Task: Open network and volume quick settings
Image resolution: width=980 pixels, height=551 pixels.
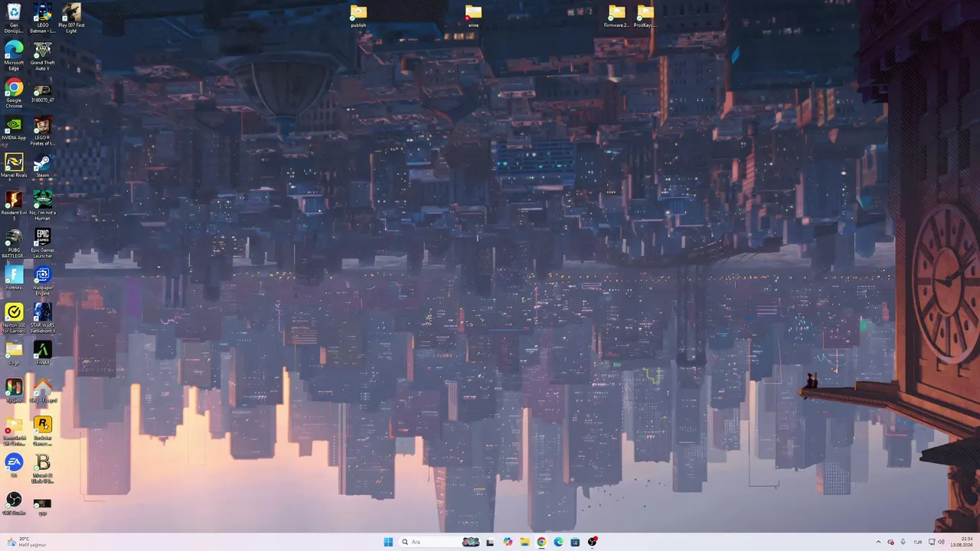Action: click(x=936, y=542)
